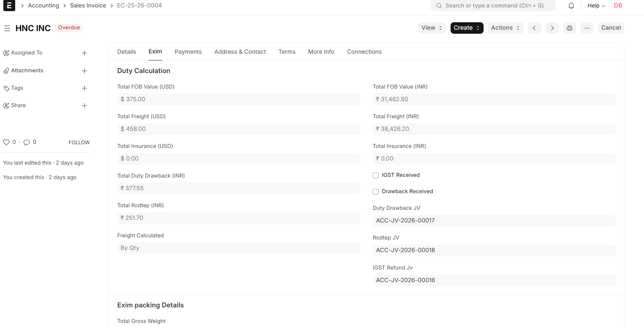Expand the View dropdown
The width and height of the screenshot is (644, 327).
431,28
